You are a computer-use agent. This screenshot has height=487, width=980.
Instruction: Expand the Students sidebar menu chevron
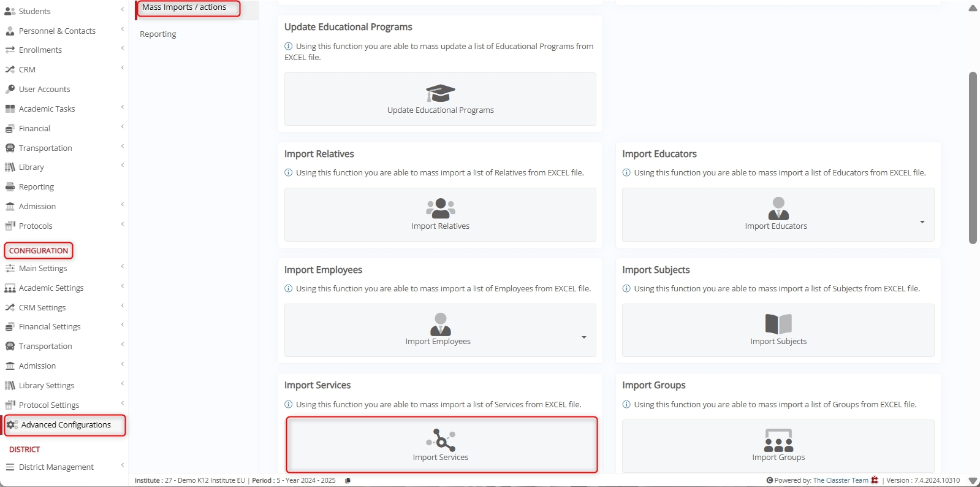tap(123, 9)
